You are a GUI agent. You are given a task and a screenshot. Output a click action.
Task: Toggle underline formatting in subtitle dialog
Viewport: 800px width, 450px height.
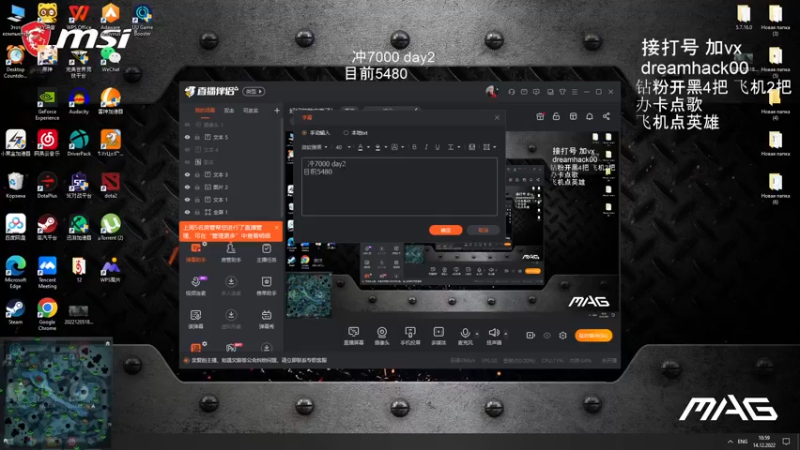tap(437, 147)
